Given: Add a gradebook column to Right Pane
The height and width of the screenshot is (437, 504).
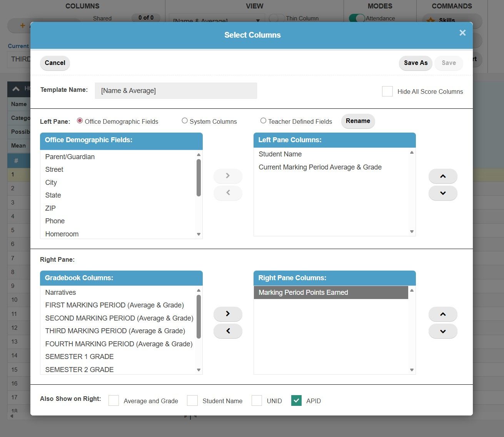Looking at the screenshot, I should [228, 314].
